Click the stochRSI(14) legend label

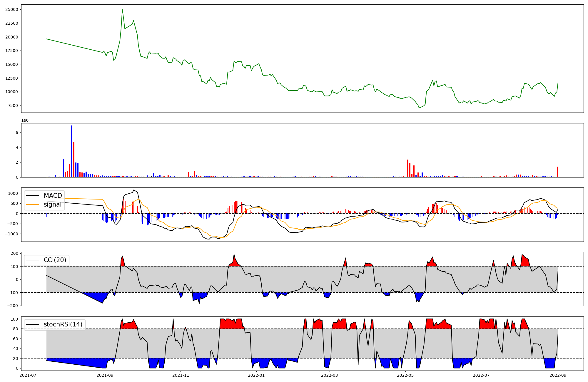63,324
